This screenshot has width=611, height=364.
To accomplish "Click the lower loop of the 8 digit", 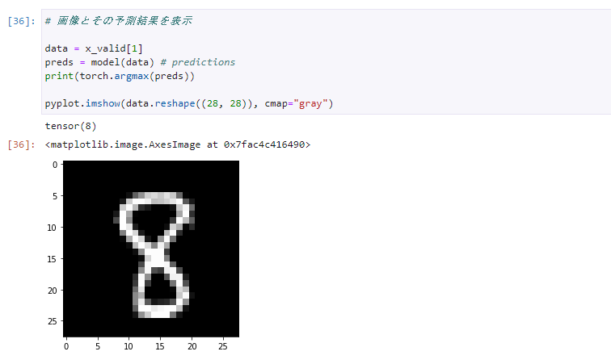I will (x=160, y=290).
